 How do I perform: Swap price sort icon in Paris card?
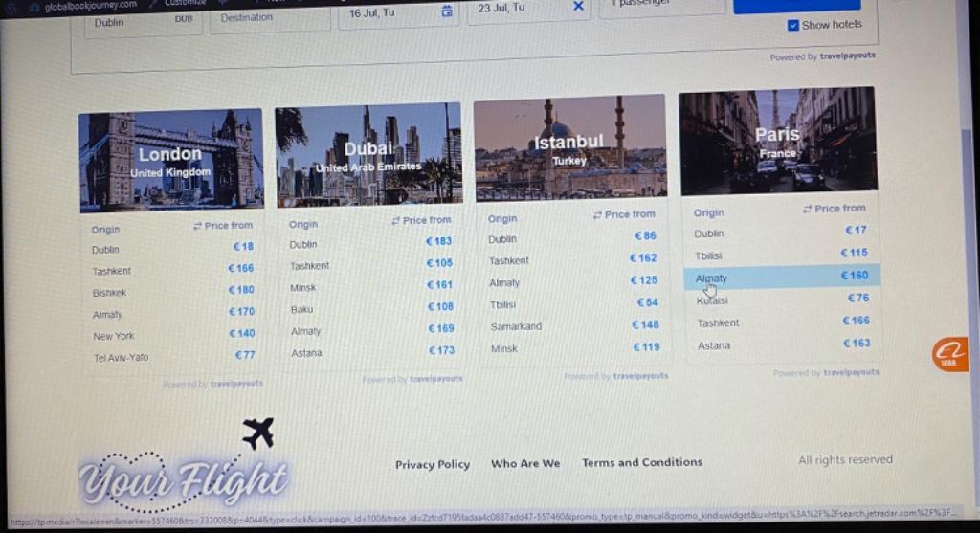point(807,209)
